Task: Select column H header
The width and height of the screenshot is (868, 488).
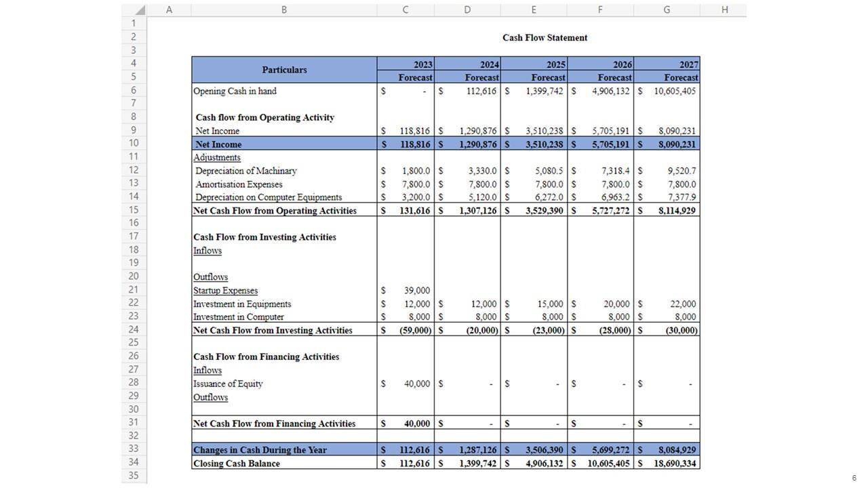Action: (724, 10)
